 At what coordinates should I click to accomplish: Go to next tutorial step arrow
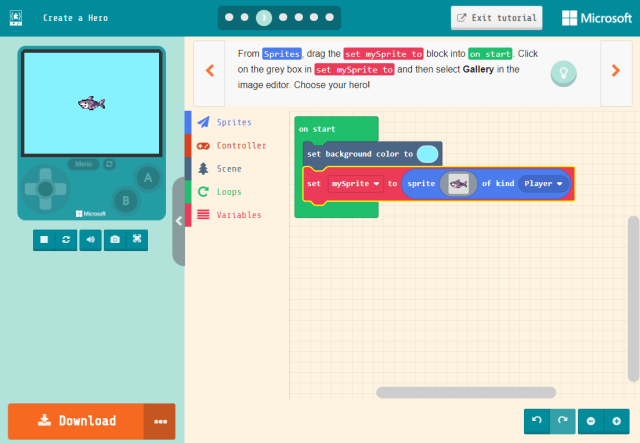(x=616, y=70)
